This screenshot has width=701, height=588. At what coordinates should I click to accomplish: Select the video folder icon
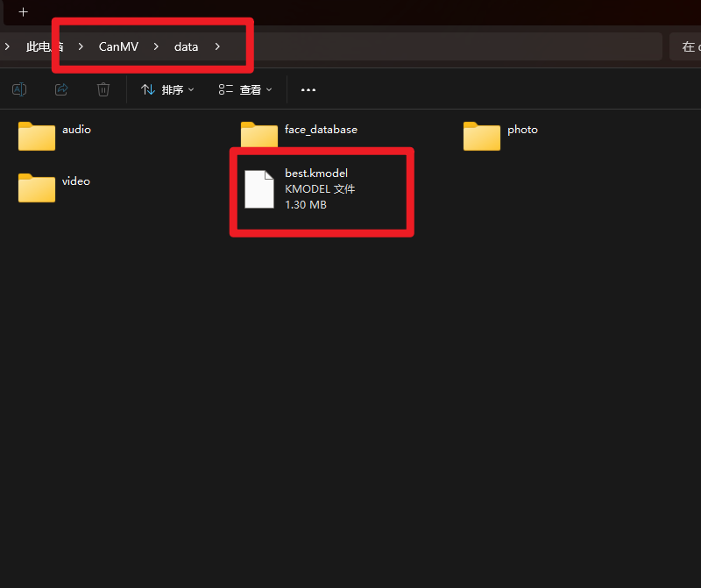click(37, 188)
